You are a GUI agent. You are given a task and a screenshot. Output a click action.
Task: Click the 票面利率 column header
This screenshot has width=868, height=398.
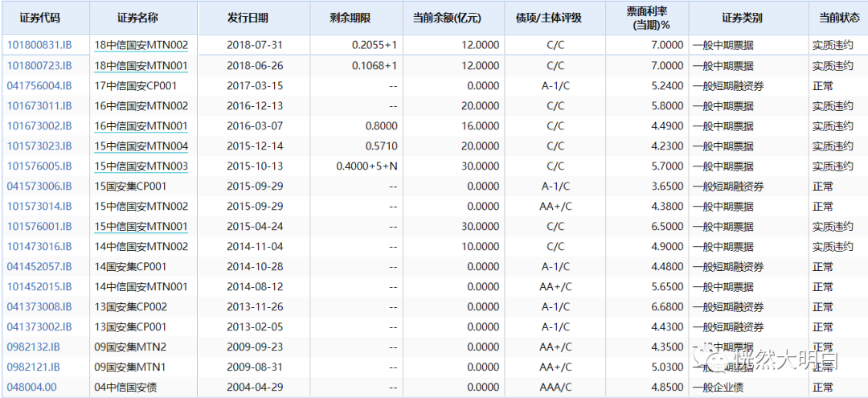[x=648, y=18]
